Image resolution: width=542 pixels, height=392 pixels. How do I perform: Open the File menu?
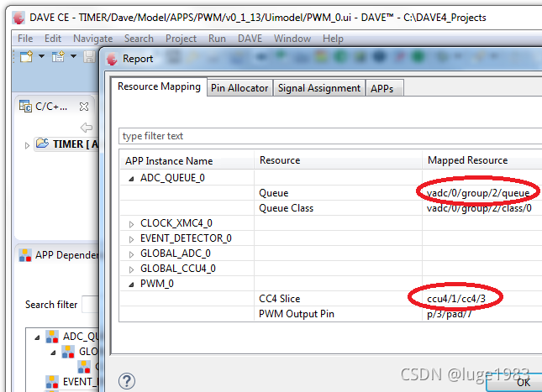coord(25,39)
